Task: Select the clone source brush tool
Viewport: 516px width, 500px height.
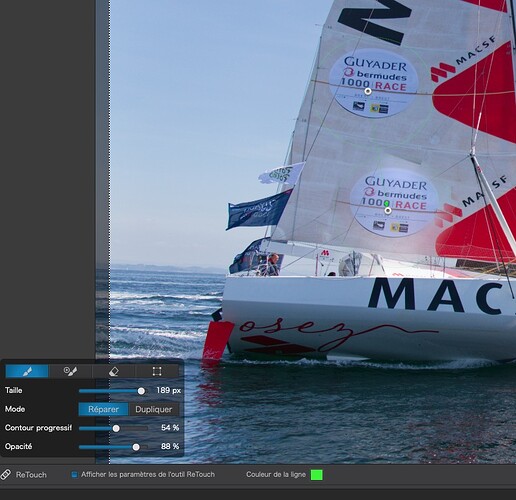Action: [70, 371]
